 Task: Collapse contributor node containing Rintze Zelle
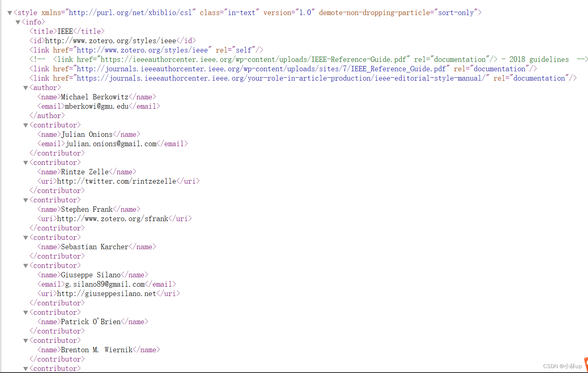[x=26, y=163]
